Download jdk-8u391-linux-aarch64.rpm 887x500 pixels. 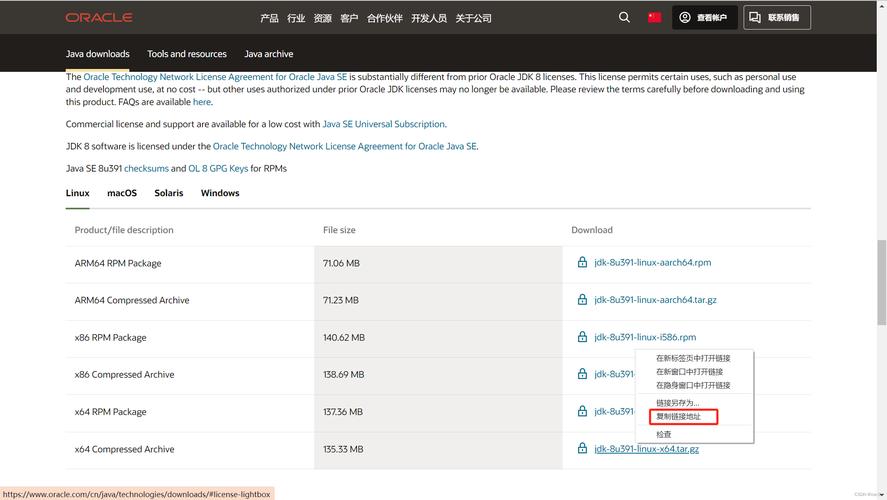[653, 262]
